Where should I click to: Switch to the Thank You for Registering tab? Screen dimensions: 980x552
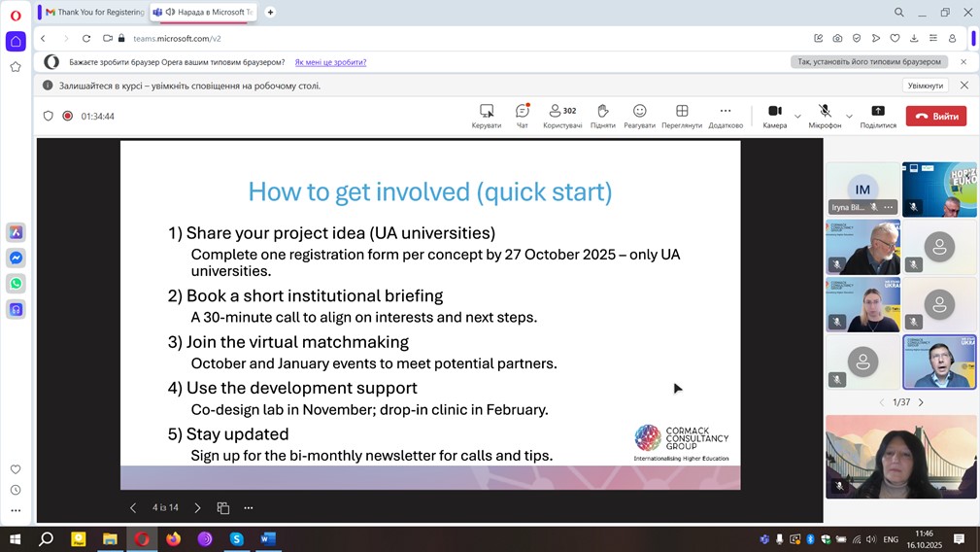tap(94, 13)
